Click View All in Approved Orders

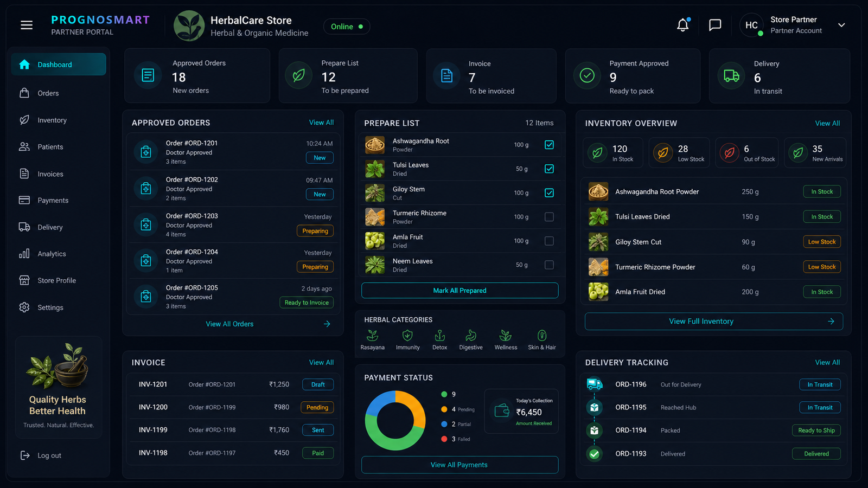click(x=321, y=123)
